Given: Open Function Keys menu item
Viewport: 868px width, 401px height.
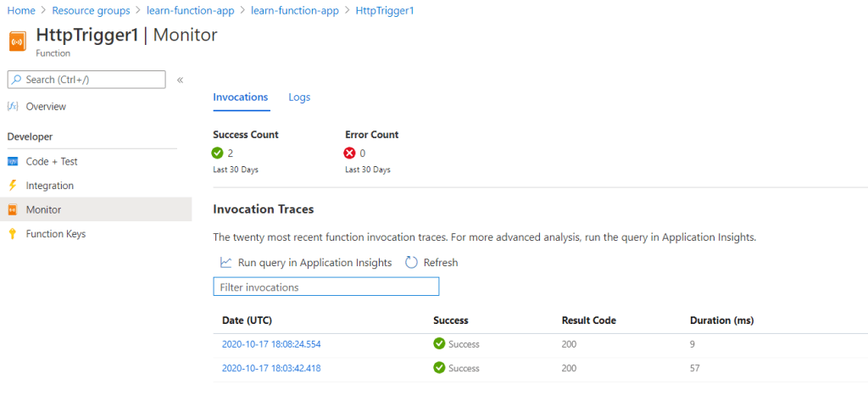Looking at the screenshot, I should [56, 234].
